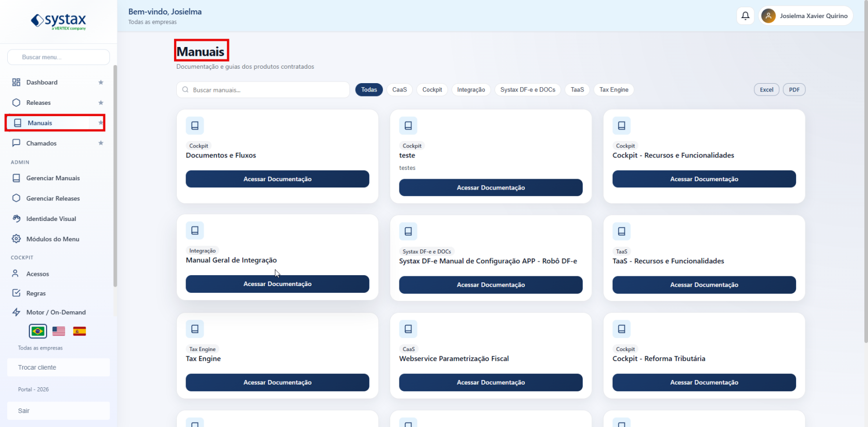868x427 pixels.
Task: Toggle favorite star for Manuais
Action: tap(101, 123)
